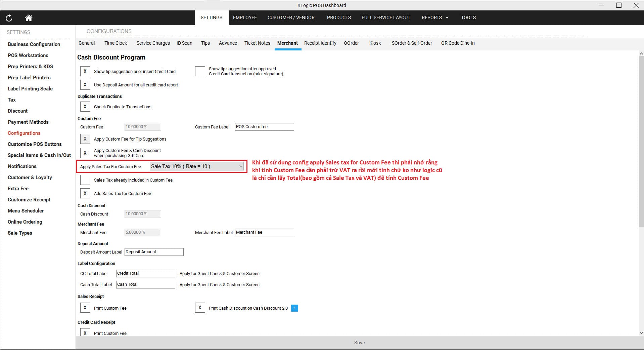Image resolution: width=644 pixels, height=350 pixels.
Task: Enable Show tip suggestion after approved transaction
Action: [200, 71]
